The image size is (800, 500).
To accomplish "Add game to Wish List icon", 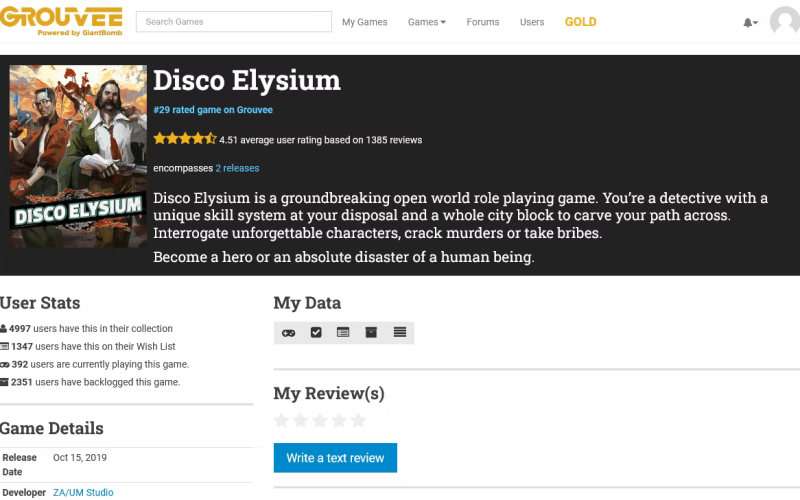I will [343, 333].
